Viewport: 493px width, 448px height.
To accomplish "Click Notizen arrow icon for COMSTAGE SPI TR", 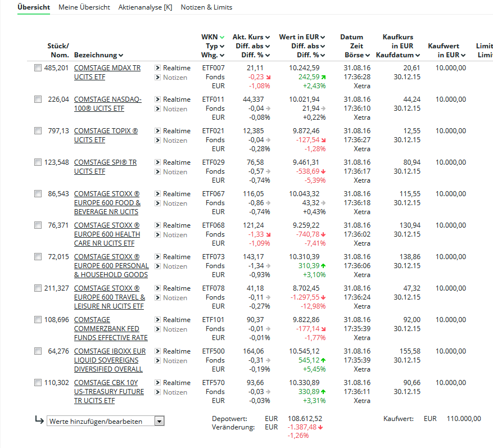I will pyautogui.click(x=157, y=172).
